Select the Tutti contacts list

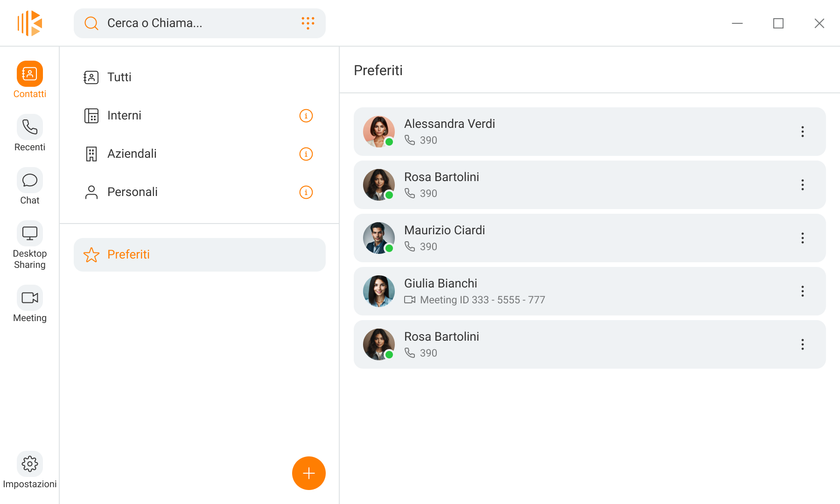pyautogui.click(x=119, y=77)
